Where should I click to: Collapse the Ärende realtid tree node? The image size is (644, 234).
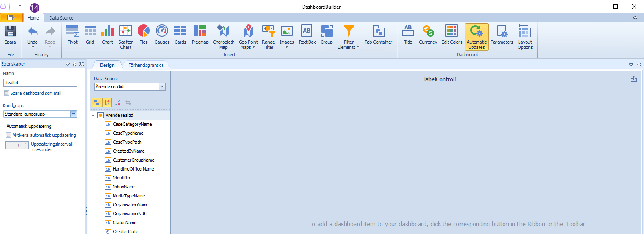93,116
